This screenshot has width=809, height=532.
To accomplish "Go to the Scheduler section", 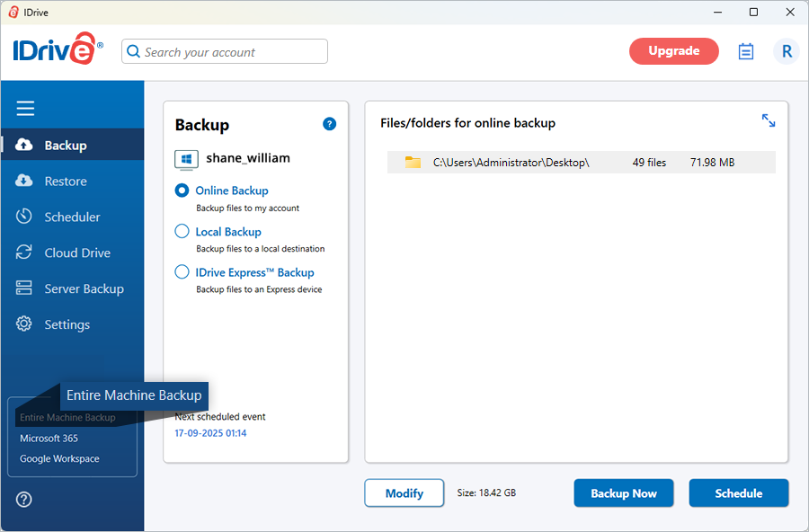I will tap(73, 217).
